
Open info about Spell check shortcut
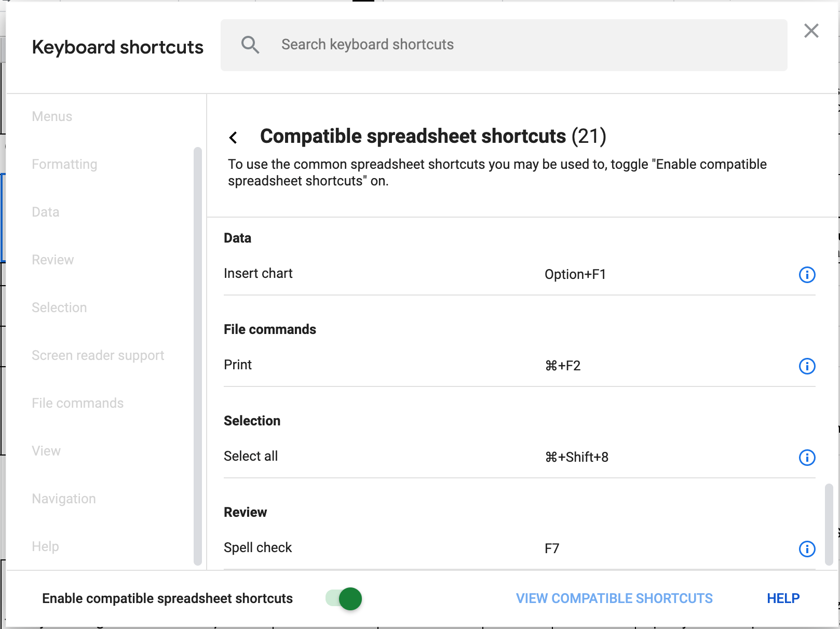(807, 550)
